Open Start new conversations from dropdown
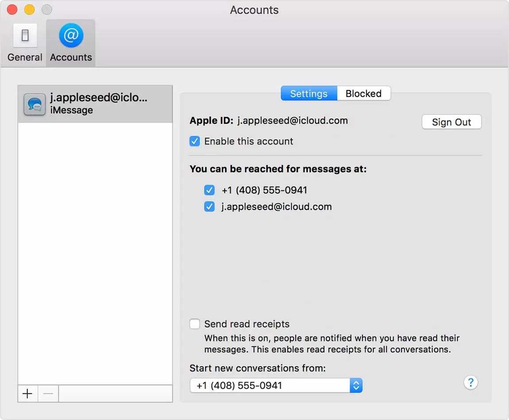Viewport: 509px width, 420px height. tap(270, 386)
